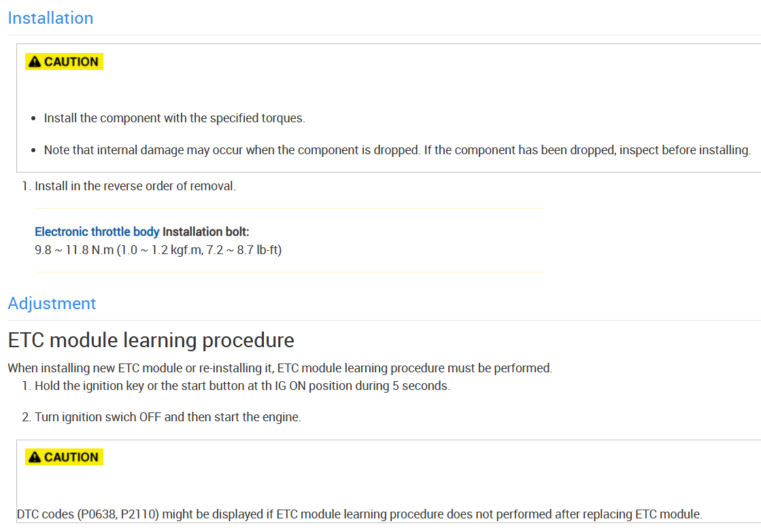Viewport: 761px width, 532px height.
Task: Click the Turn ignition swich OFF step
Action: click(x=167, y=417)
